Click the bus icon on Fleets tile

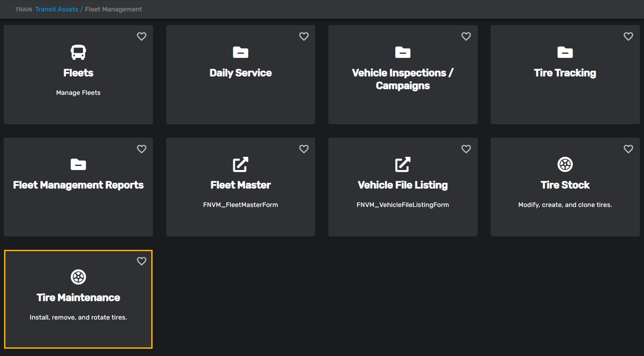[78, 52]
